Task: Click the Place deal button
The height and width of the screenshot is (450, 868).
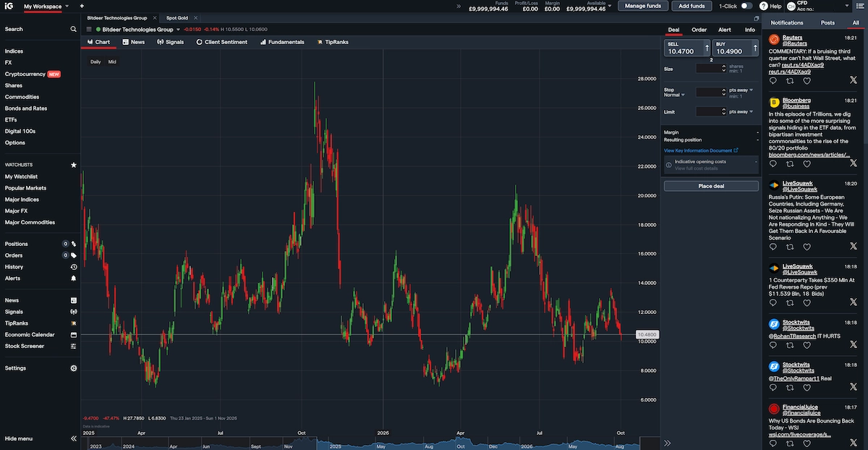Action: (x=711, y=186)
